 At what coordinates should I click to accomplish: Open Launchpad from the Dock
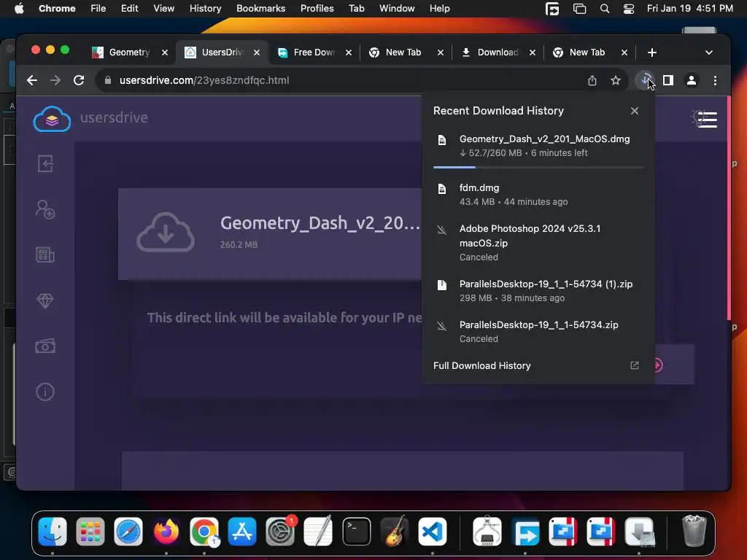[x=90, y=532]
